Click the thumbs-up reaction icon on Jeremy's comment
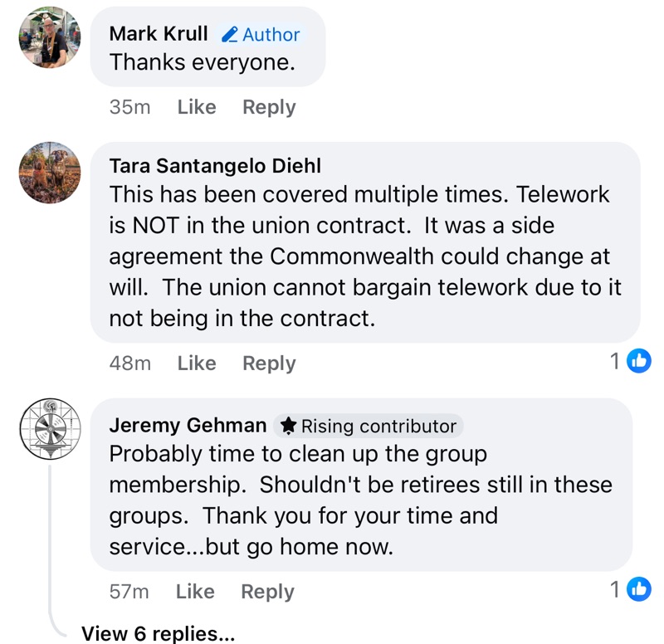Screen dimensions: 664x644 [x=638, y=589]
